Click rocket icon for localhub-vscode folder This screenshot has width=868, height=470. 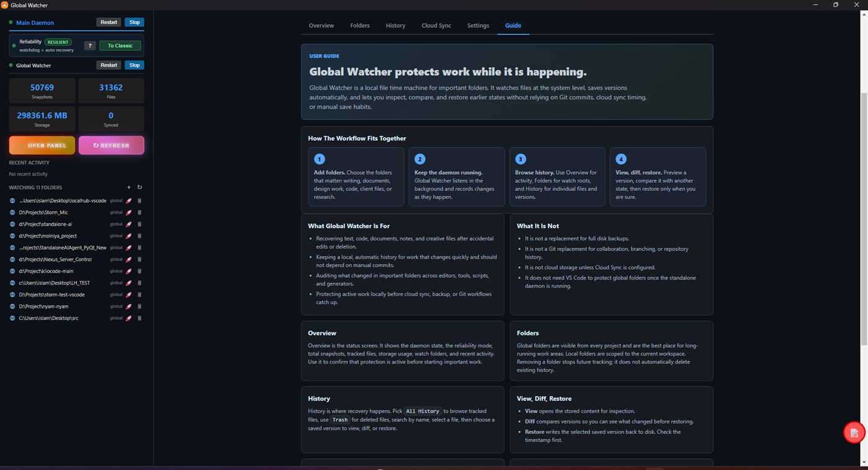[x=129, y=201]
